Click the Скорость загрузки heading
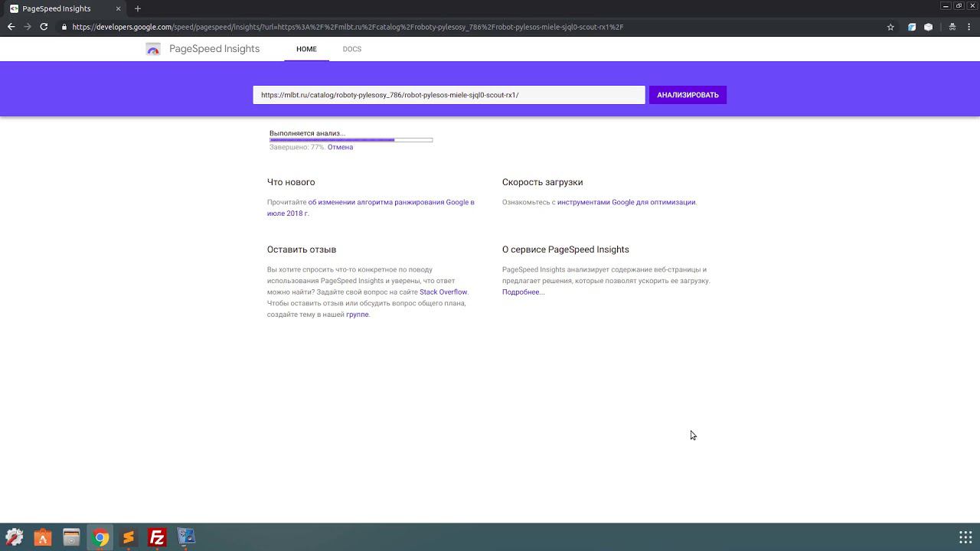Screen dimensions: 980x551 point(542,182)
